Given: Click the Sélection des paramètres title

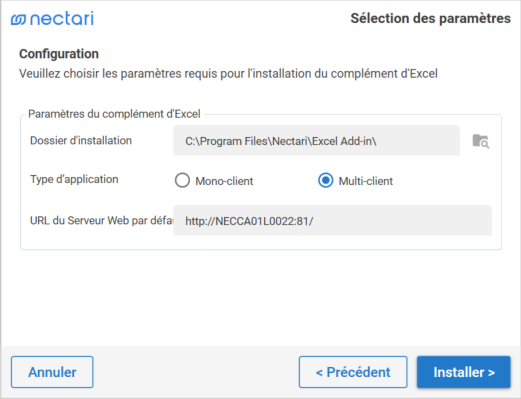Looking at the screenshot, I should (430, 18).
